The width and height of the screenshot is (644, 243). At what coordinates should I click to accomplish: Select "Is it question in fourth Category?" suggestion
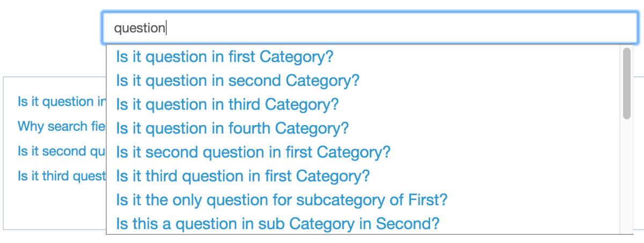click(232, 128)
